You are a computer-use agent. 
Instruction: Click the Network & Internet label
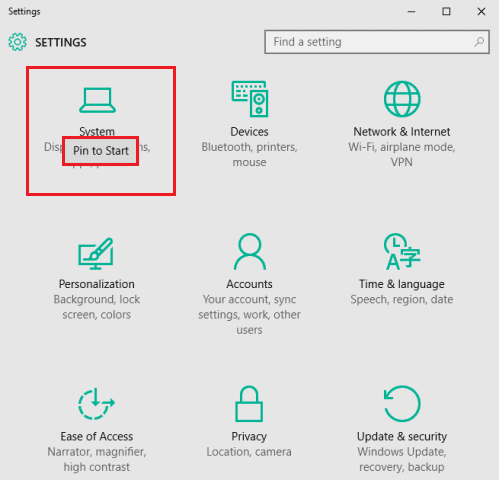click(x=402, y=132)
